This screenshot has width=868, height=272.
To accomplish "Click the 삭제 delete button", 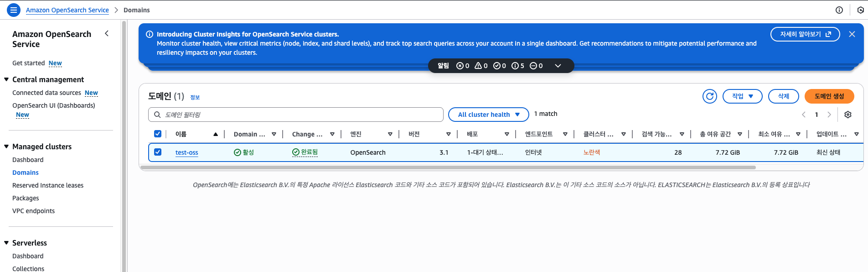I will point(784,96).
